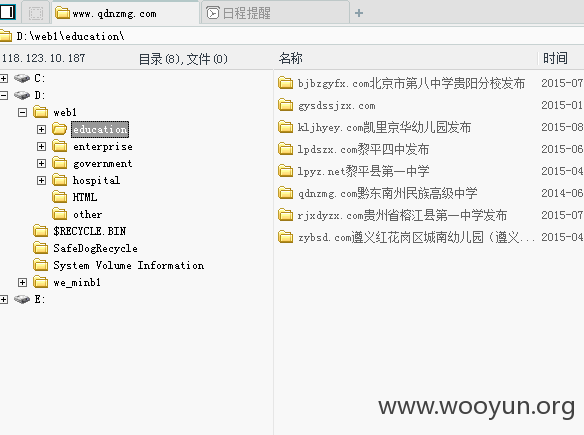This screenshot has width=584, height=435.
Task: Click the education folder icon in tree
Action: 60,129
